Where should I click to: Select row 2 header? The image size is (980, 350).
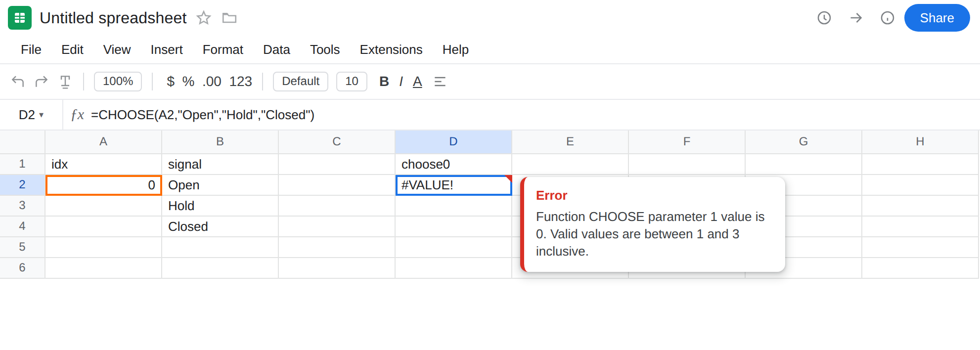click(x=22, y=184)
